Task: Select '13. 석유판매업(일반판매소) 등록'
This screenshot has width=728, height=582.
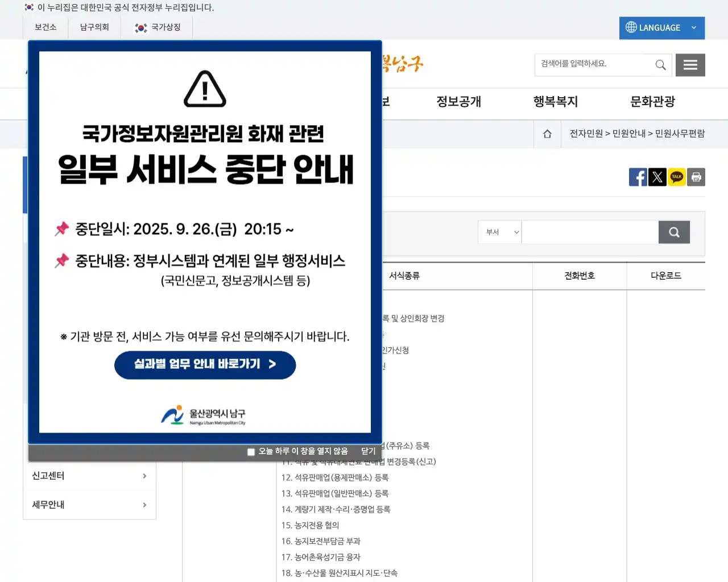Action: [335, 494]
